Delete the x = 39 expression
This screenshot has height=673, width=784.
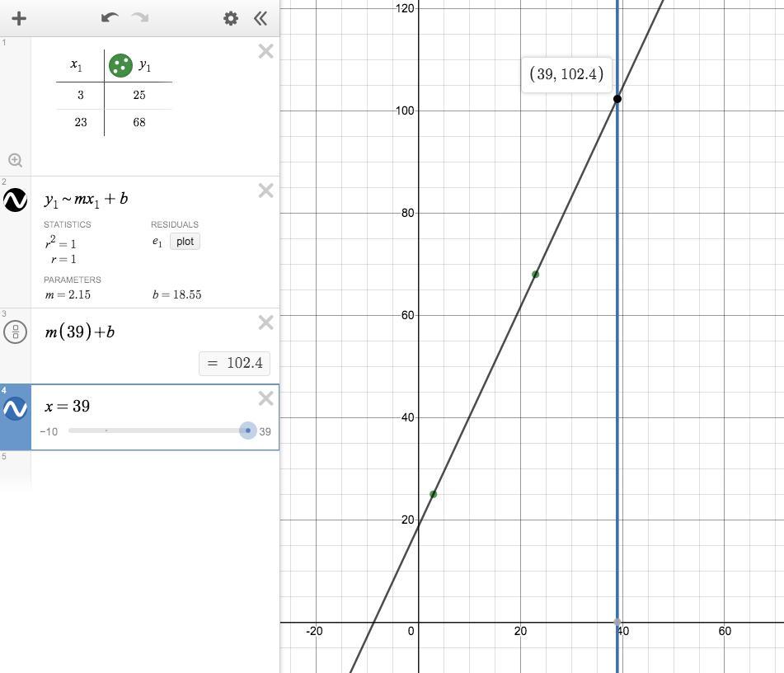266,398
